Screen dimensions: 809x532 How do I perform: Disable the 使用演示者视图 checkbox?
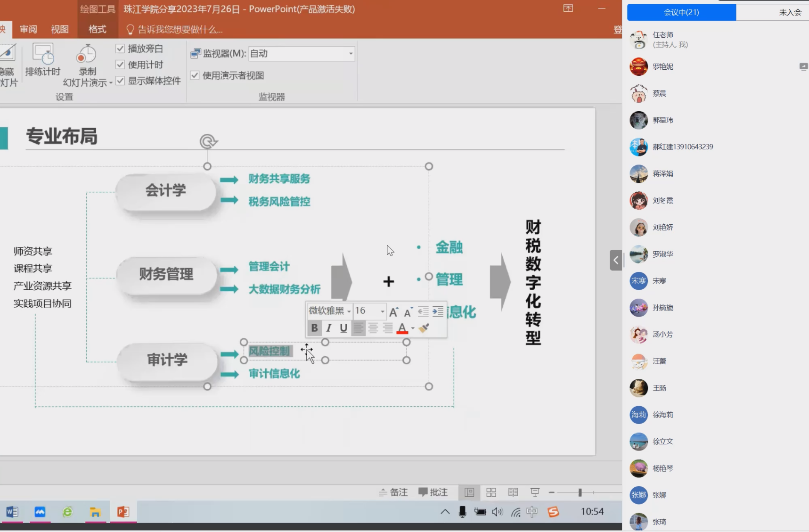(195, 75)
